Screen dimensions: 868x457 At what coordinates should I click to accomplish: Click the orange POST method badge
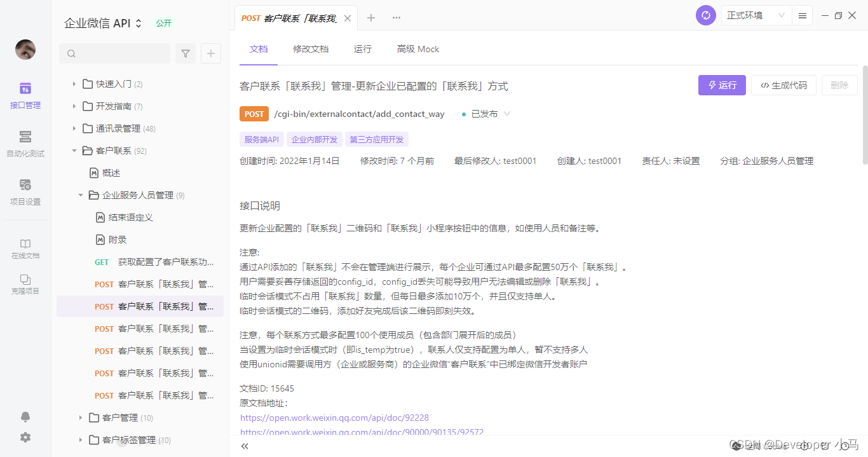tap(254, 114)
